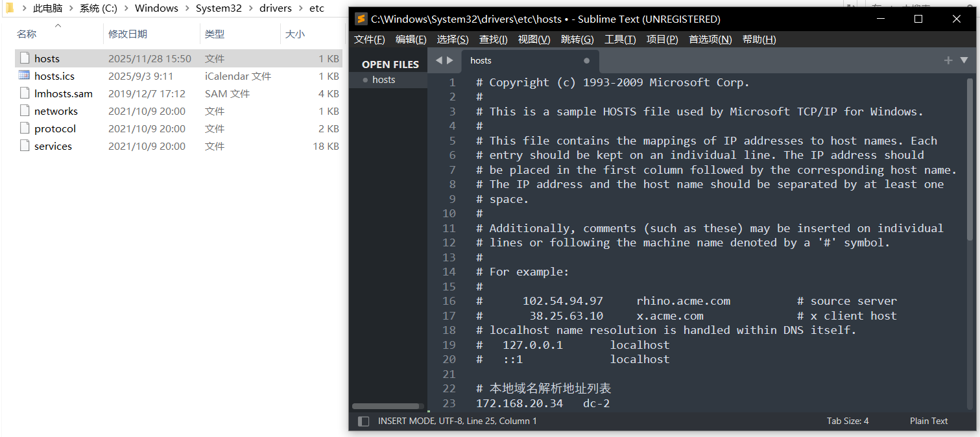The width and height of the screenshot is (980, 437).
Task: Sort by 大小 column header
Action: (295, 34)
